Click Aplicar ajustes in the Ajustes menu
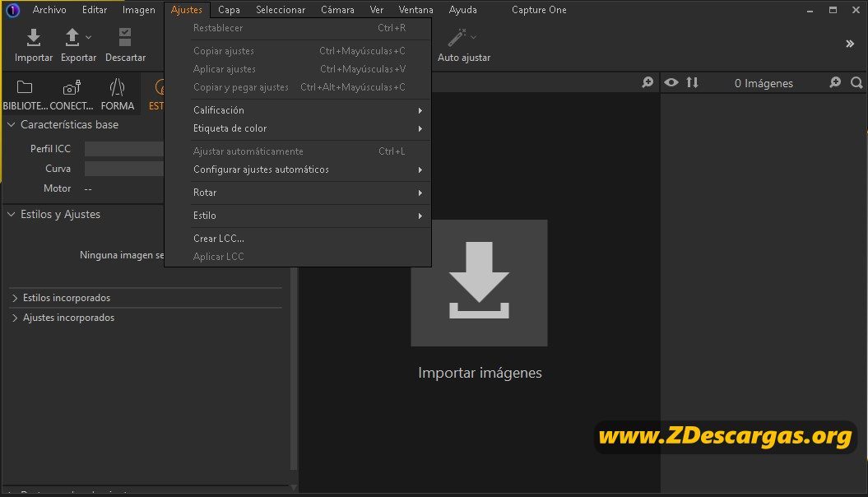 point(298,69)
